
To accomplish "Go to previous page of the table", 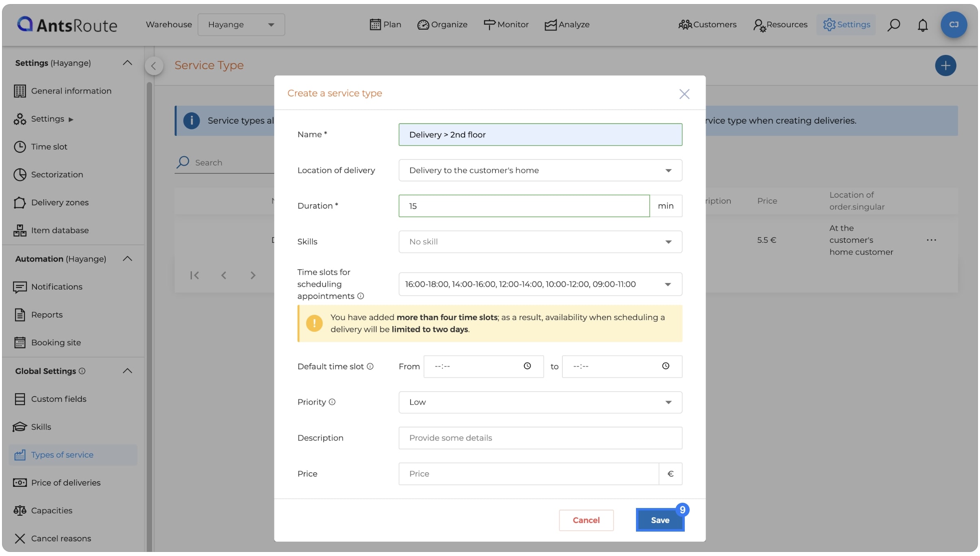I will pyautogui.click(x=224, y=275).
